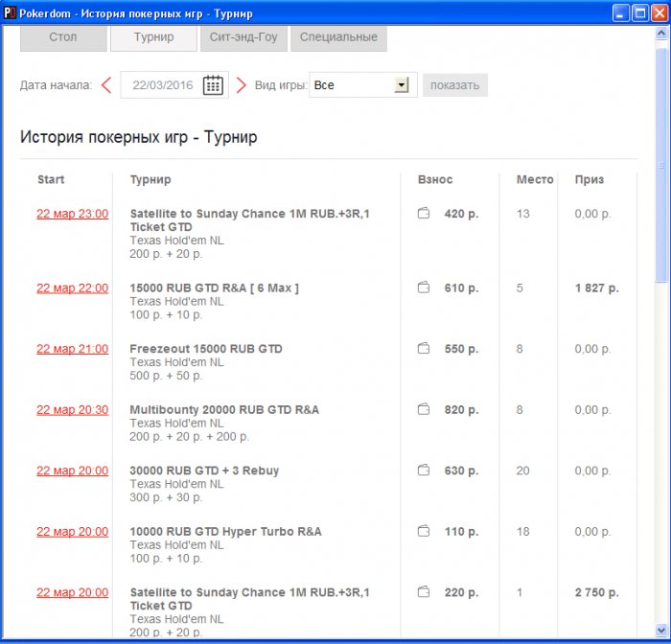Switch to the Стол tab
The width and height of the screenshot is (671, 644).
tap(63, 37)
